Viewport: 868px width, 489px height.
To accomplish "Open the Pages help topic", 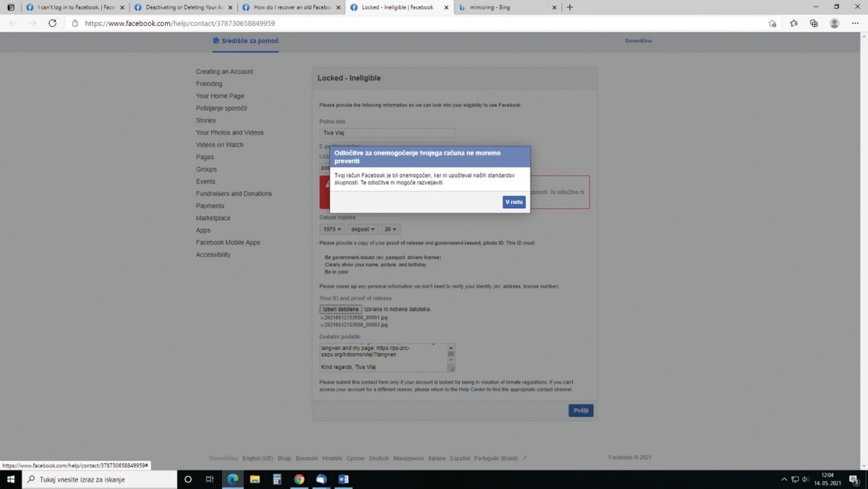I will tap(205, 157).
